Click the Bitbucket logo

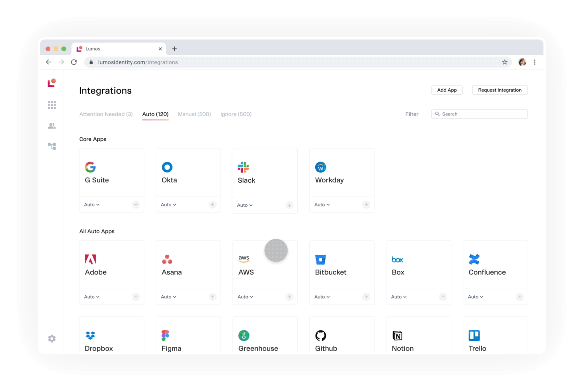[321, 260]
